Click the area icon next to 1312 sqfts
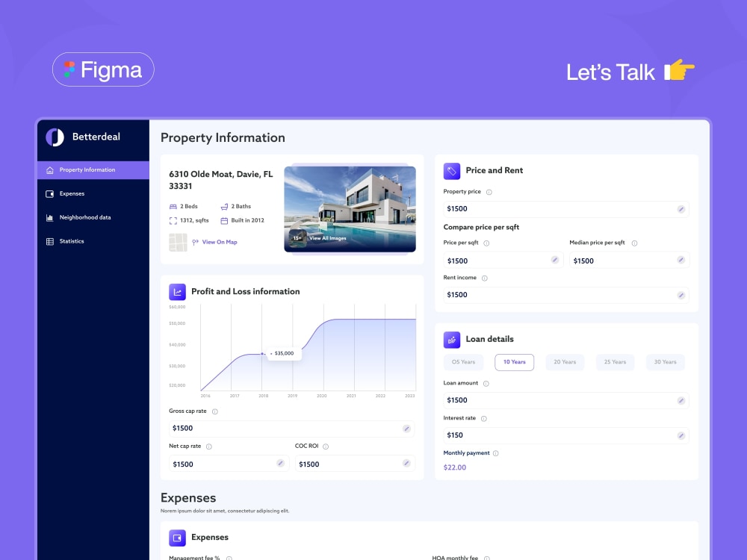Image resolution: width=747 pixels, height=560 pixels. [x=173, y=220]
